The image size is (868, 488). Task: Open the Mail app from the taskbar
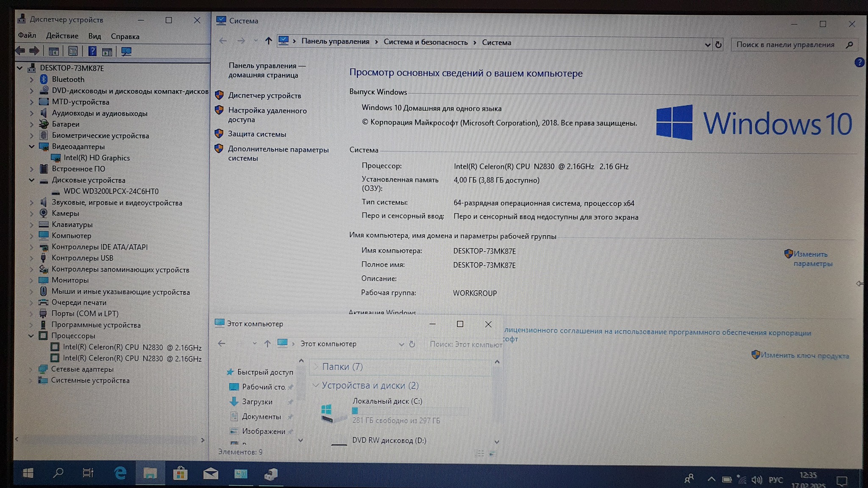(210, 474)
